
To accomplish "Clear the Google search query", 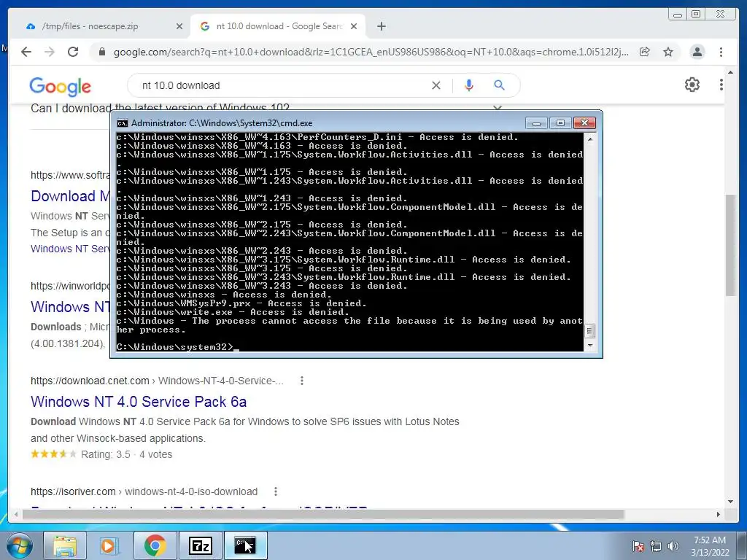I will click(436, 85).
